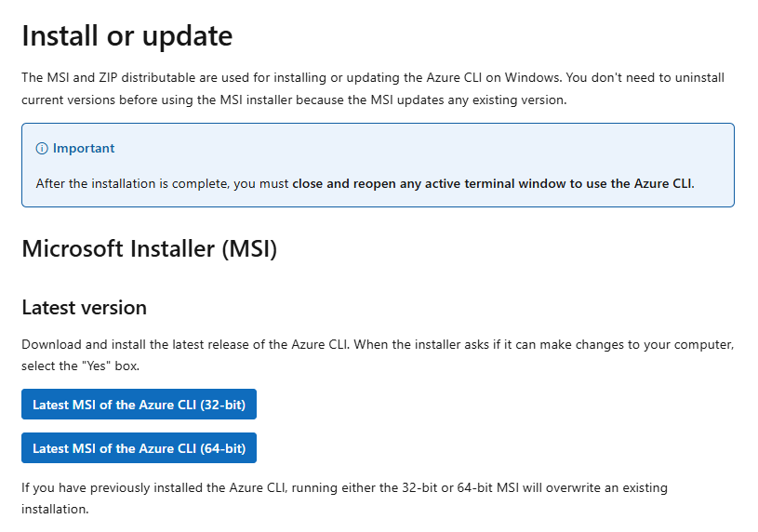Download Latest MSI of the Azure CLI (32-bit)
The width and height of the screenshot is (758, 532).
[139, 405]
